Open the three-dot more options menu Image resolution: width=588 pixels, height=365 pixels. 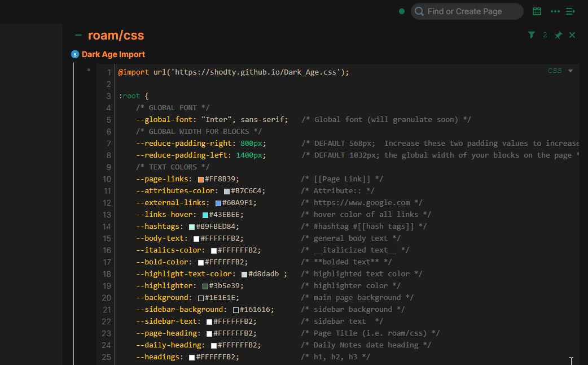[x=555, y=11]
